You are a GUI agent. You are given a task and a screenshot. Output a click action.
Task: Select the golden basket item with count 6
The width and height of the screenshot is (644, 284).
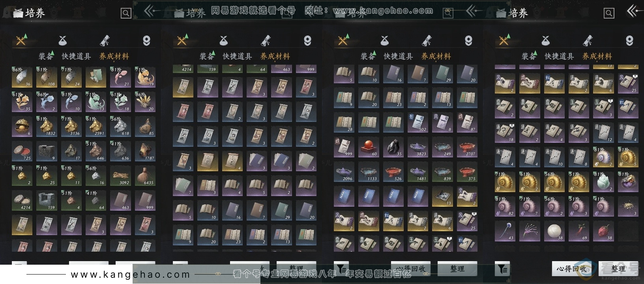(22, 126)
